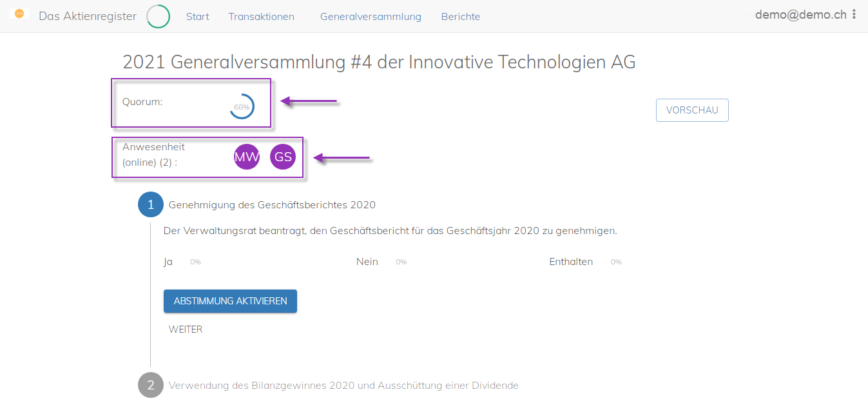Click the 68% quorum progress ring
This screenshot has height=403, width=868.
[x=242, y=106]
